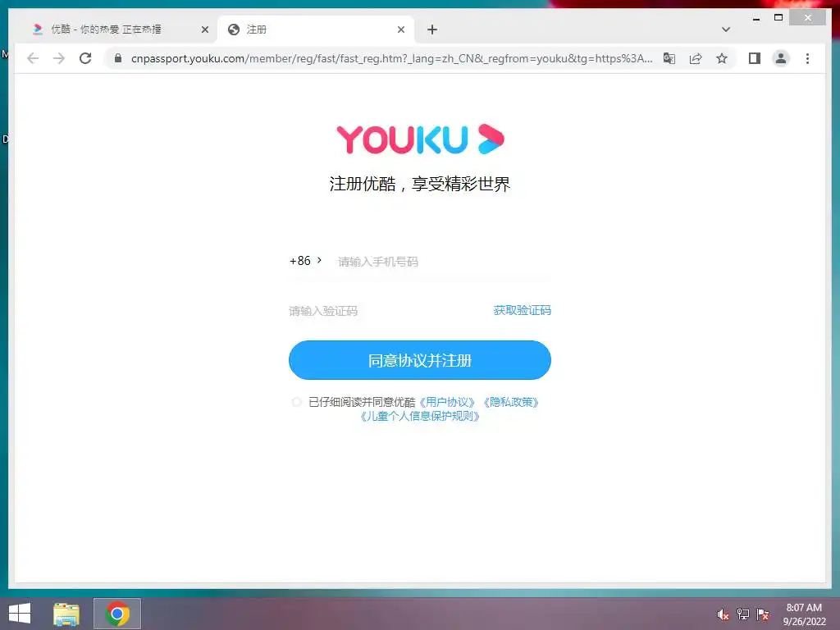Image resolution: width=840 pixels, height=630 pixels.
Task: Focus the phone number input field
Action: (444, 262)
